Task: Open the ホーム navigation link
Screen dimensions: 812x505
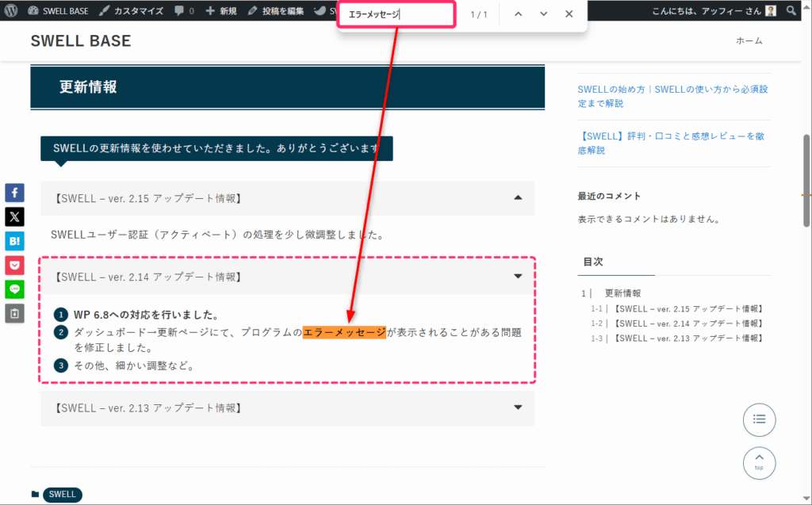Action: click(749, 41)
